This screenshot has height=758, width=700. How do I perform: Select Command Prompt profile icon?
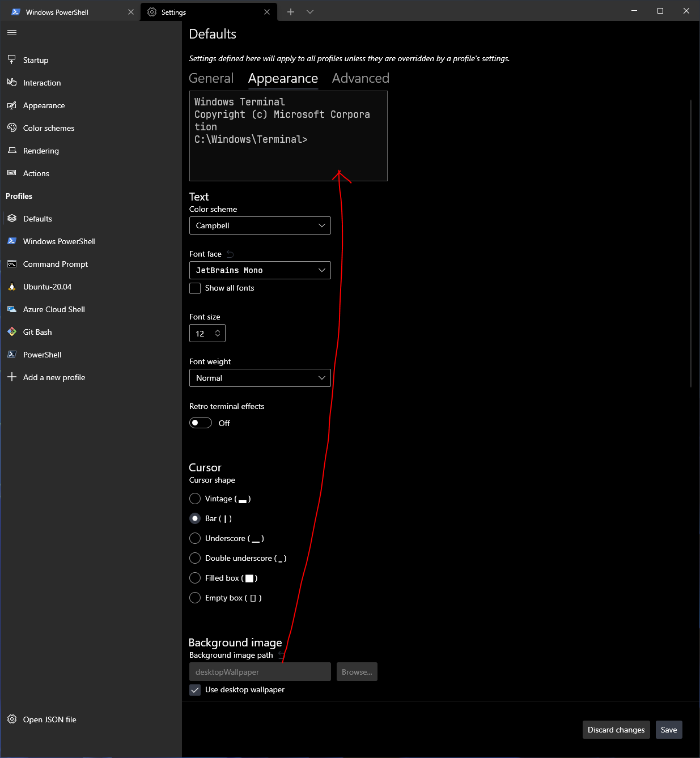tap(12, 263)
